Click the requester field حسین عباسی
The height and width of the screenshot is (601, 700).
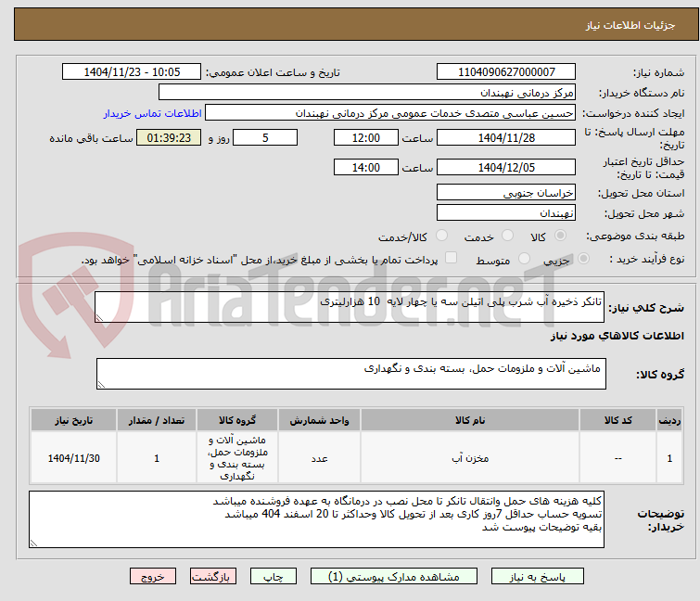[390, 113]
